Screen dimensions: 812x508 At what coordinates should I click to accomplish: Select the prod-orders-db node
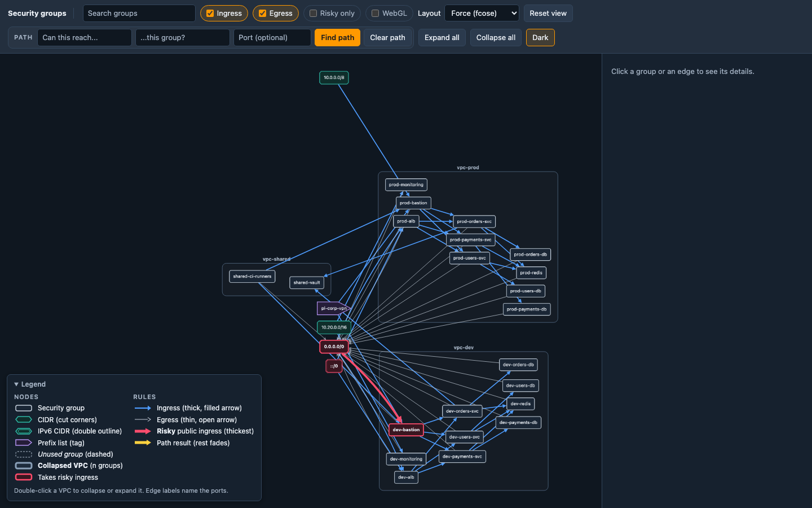(x=531, y=255)
